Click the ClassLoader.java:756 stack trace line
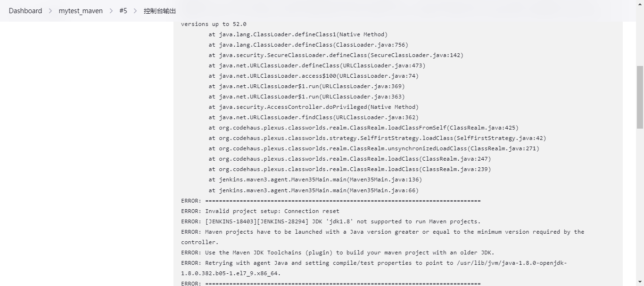Viewport: 644px width, 286px height. [308, 45]
